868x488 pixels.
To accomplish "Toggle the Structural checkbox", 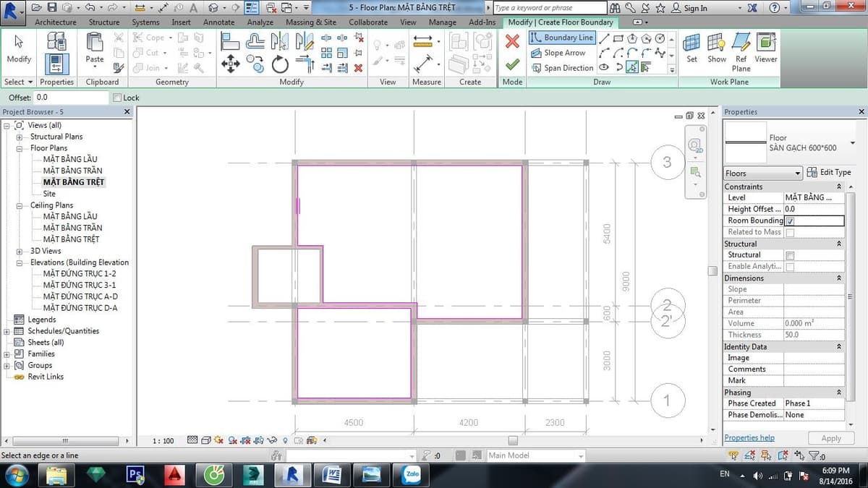I will 790,255.
